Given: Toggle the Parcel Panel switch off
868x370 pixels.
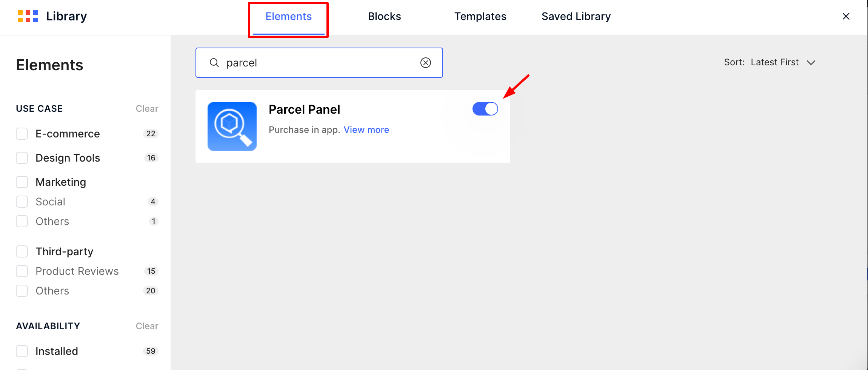Looking at the screenshot, I should pyautogui.click(x=485, y=109).
